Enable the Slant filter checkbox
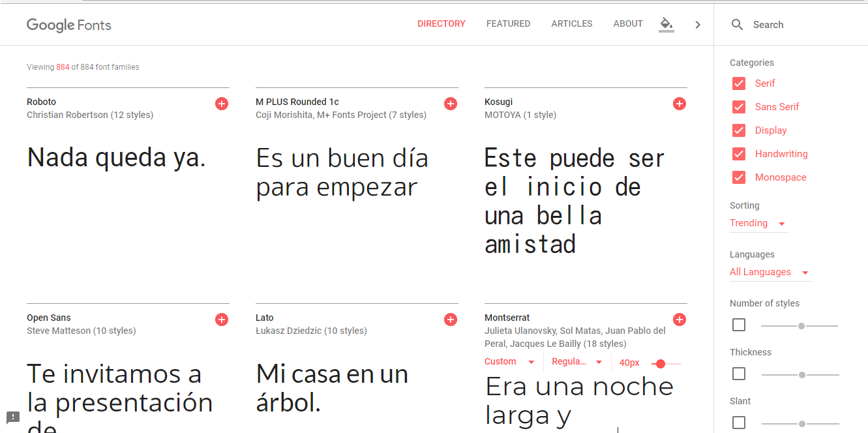868x433 pixels. 739,423
